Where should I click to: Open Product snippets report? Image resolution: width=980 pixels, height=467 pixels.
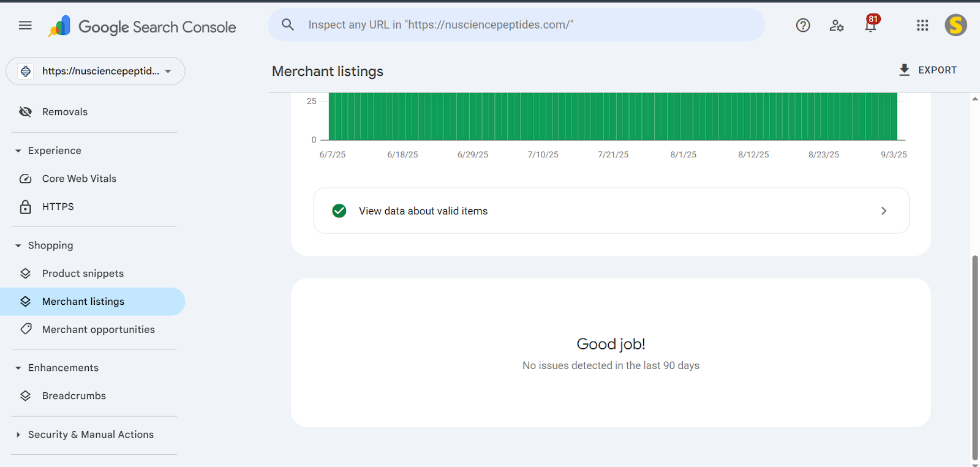point(92,274)
